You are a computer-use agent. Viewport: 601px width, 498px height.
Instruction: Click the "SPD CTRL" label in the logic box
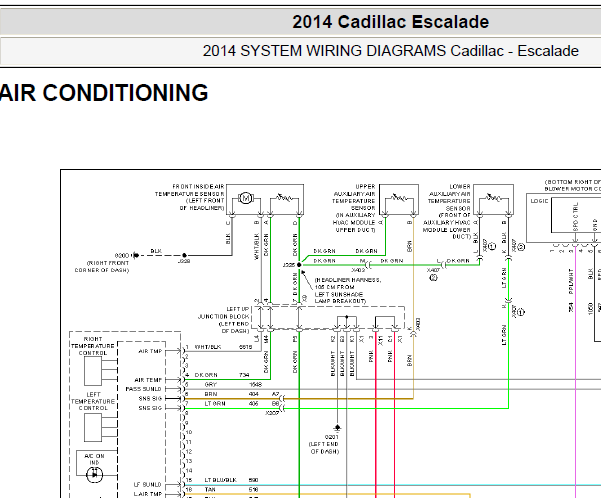pos(576,217)
